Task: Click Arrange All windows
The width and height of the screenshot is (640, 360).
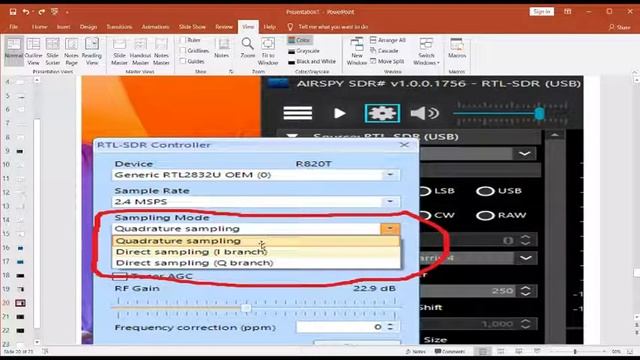Action: click(388, 40)
